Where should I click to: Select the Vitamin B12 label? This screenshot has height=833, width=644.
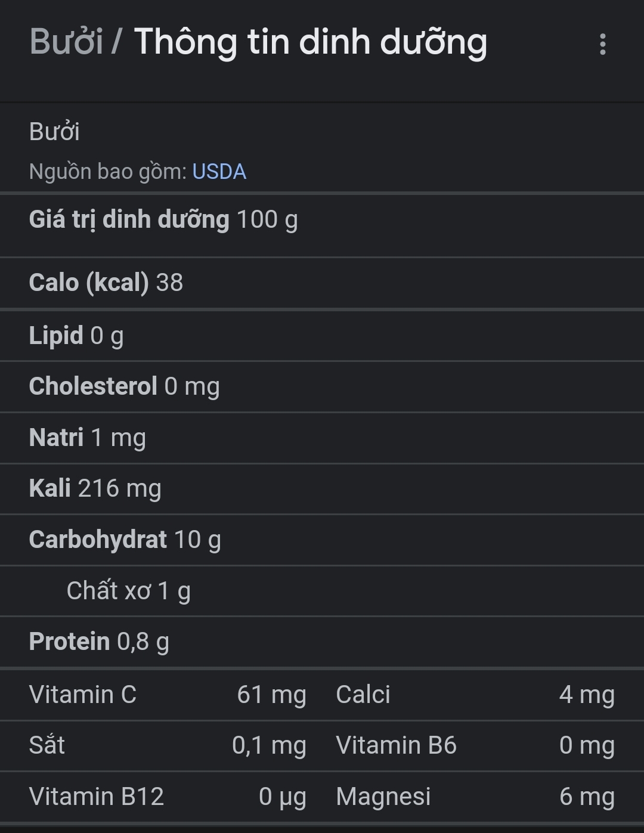coord(96,797)
